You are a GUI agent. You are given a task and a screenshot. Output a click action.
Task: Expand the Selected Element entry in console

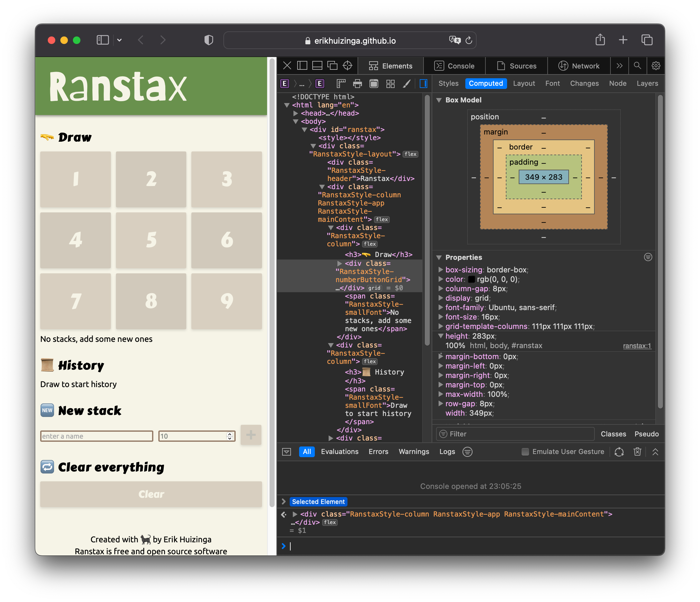pos(284,502)
